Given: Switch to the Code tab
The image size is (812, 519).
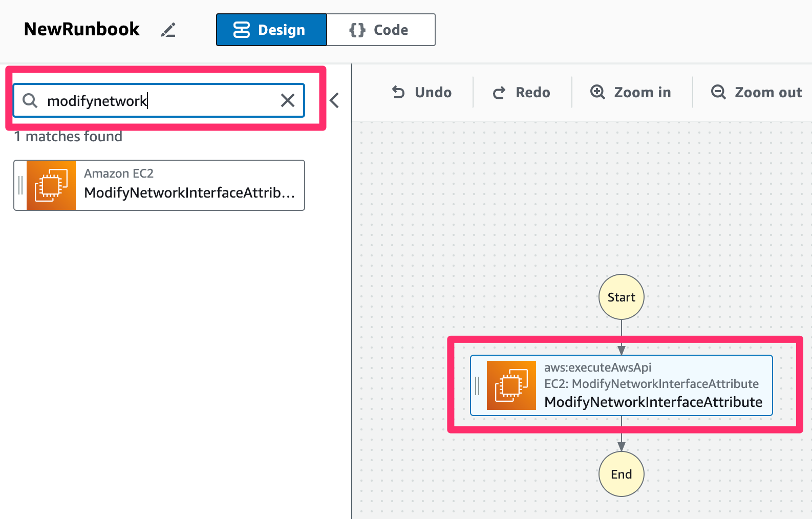Looking at the screenshot, I should pos(381,30).
